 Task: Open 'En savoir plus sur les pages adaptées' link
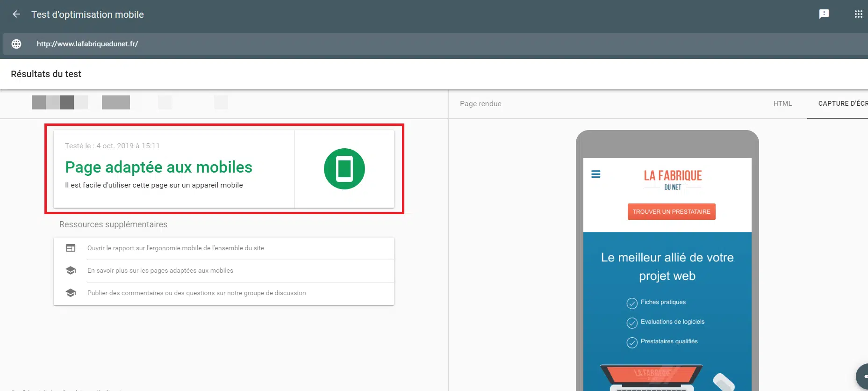(160, 271)
